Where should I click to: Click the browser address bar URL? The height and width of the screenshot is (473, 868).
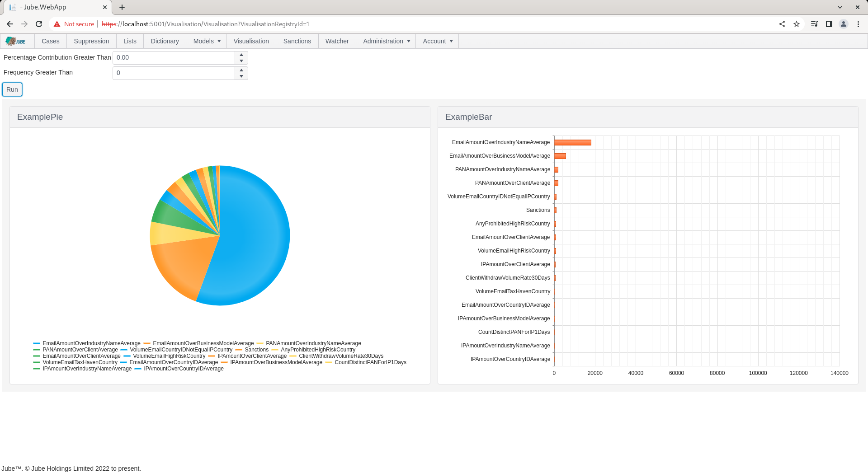click(205, 24)
